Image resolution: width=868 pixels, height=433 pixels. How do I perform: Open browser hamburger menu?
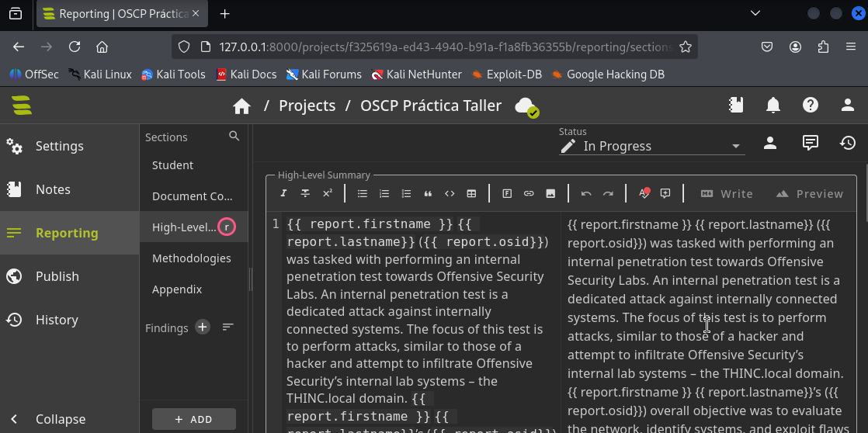[x=851, y=47]
